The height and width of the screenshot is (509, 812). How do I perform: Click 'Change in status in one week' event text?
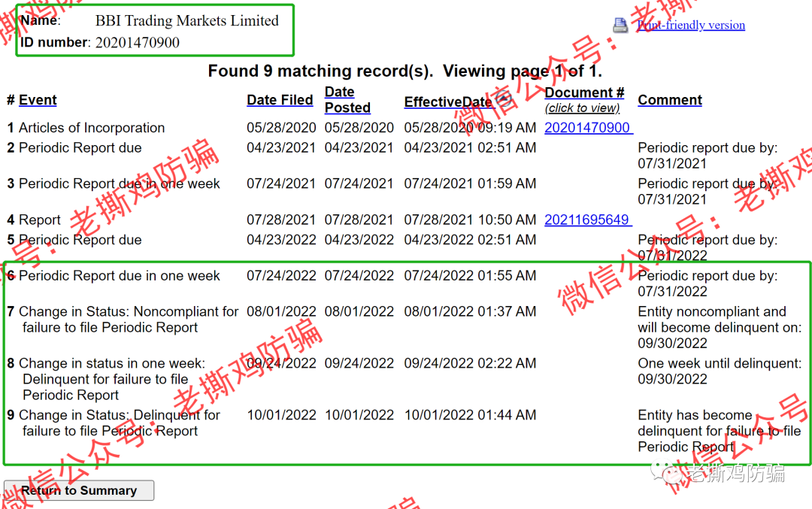[112, 379]
